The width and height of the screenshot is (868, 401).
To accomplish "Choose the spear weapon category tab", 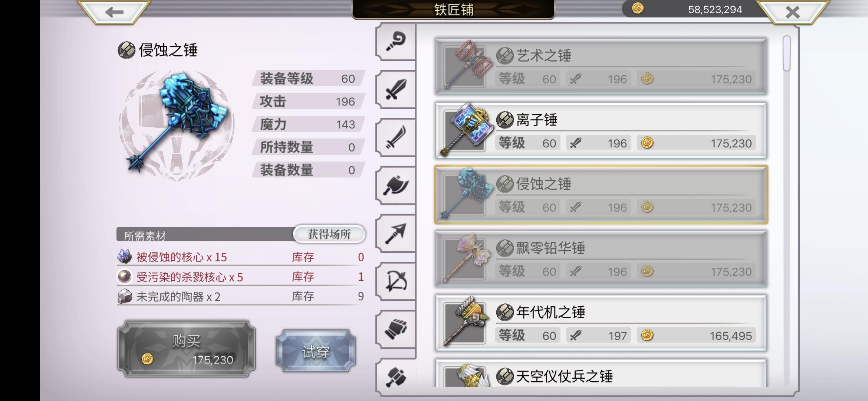I will [396, 233].
